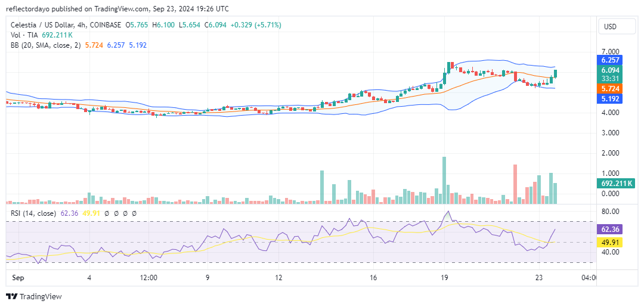Click the 19 date label on time axis

point(444,278)
